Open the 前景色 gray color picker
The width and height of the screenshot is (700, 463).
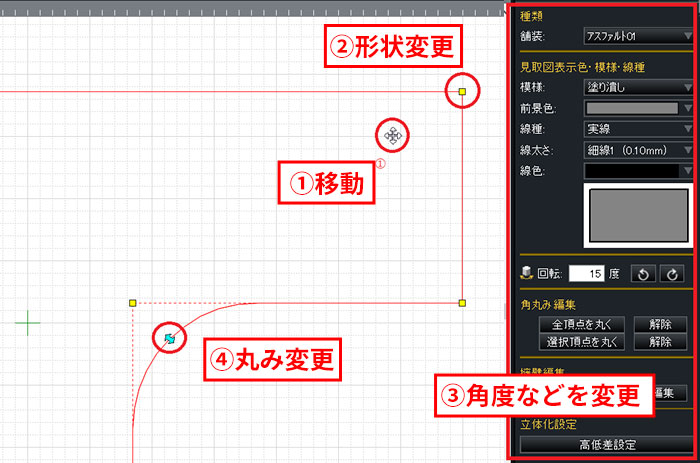[638, 108]
